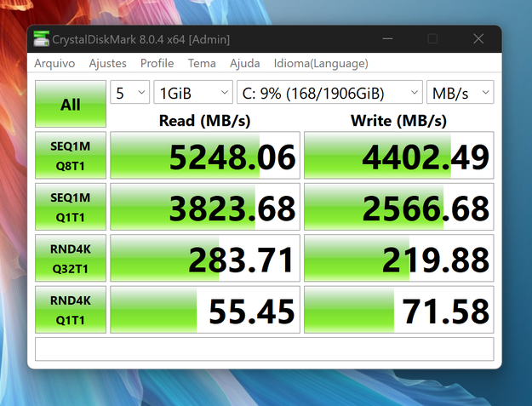Select the 3823.68 read result
The image size is (532, 406).
[x=205, y=207]
